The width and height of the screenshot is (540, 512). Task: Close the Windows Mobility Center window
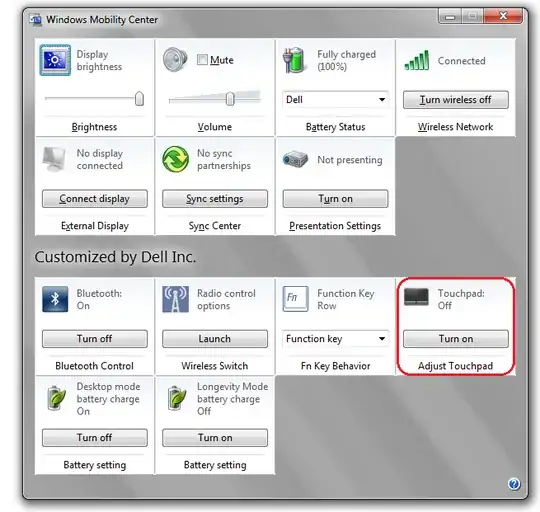pyautogui.click(x=503, y=16)
